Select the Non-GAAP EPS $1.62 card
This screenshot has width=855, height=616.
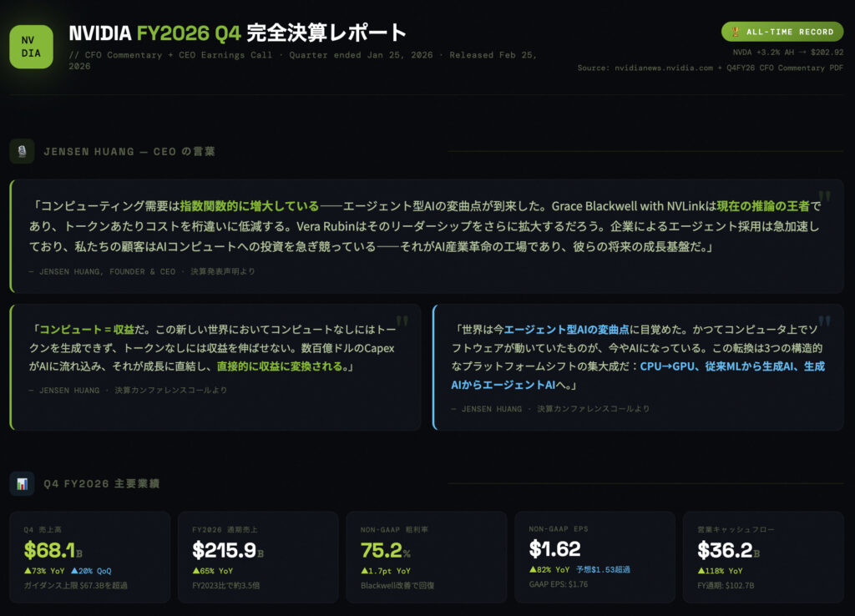click(594, 556)
